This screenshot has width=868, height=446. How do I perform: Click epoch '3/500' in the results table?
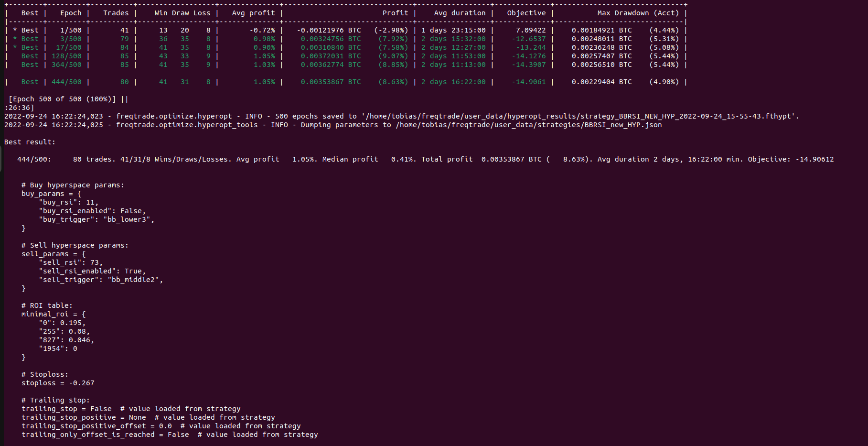[71, 39]
